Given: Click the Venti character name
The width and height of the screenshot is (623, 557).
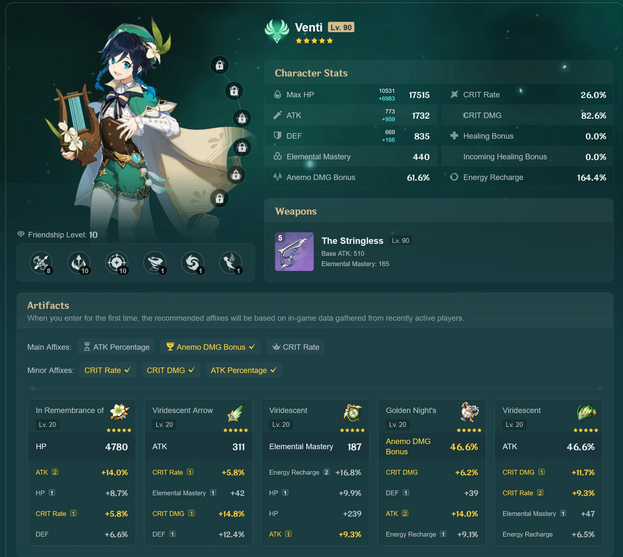Looking at the screenshot, I should point(309,27).
